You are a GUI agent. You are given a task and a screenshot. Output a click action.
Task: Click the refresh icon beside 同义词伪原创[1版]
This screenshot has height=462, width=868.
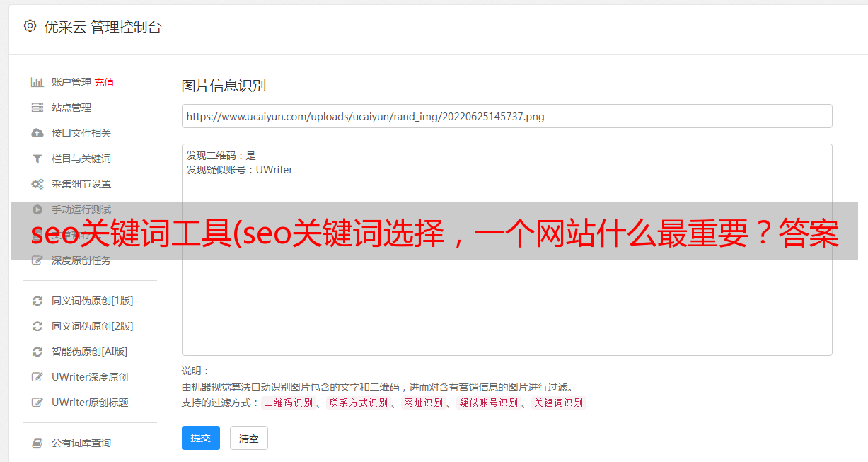(x=37, y=301)
